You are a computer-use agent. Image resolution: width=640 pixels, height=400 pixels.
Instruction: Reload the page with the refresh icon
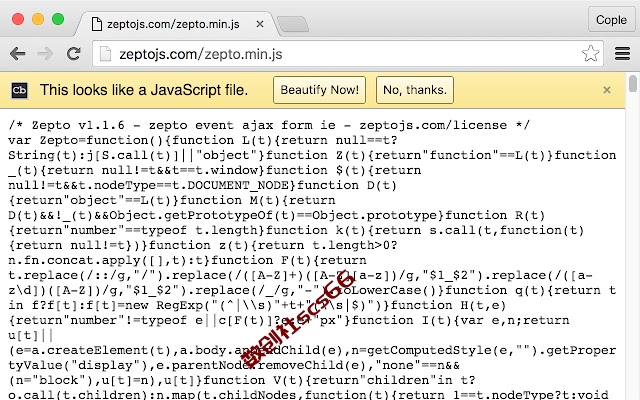pyautogui.click(x=73, y=53)
